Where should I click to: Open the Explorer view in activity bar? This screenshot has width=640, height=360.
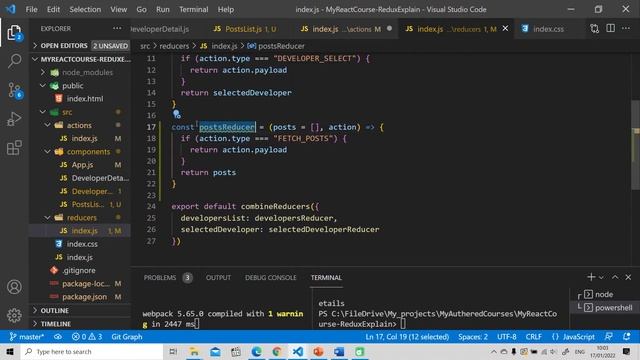(14, 33)
